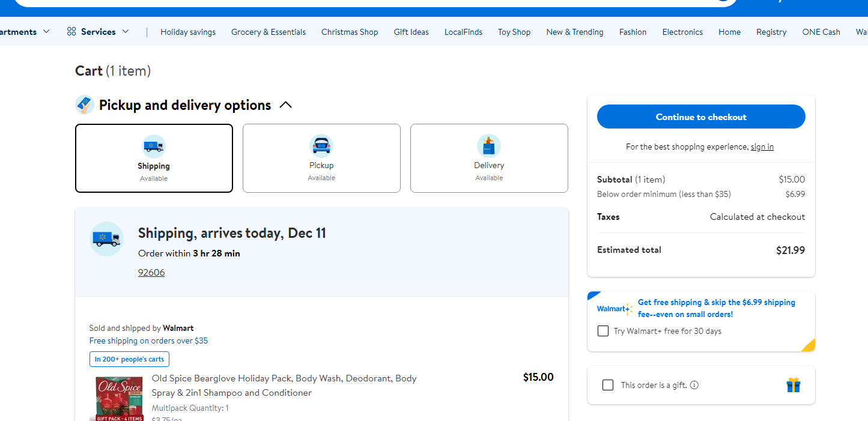The image size is (868, 421).
Task: Click Free shipping on orders over $35
Action: tap(149, 341)
